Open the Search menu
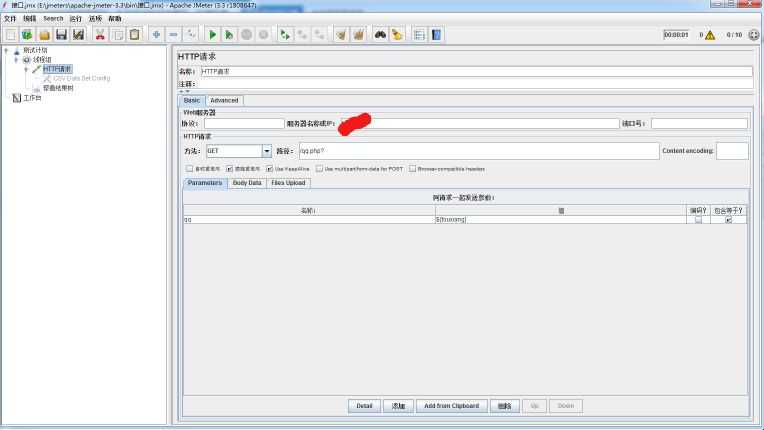764x430 pixels. pyautogui.click(x=53, y=19)
